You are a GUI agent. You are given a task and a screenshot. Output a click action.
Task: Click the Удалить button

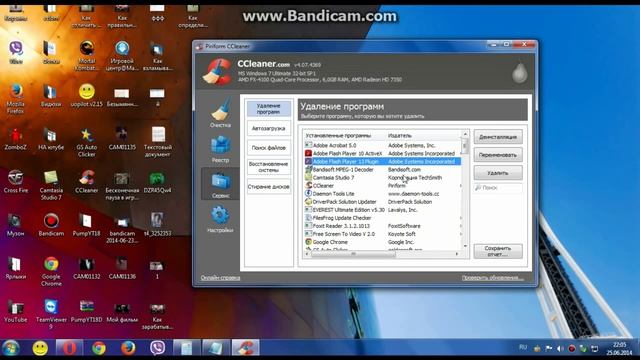point(498,173)
